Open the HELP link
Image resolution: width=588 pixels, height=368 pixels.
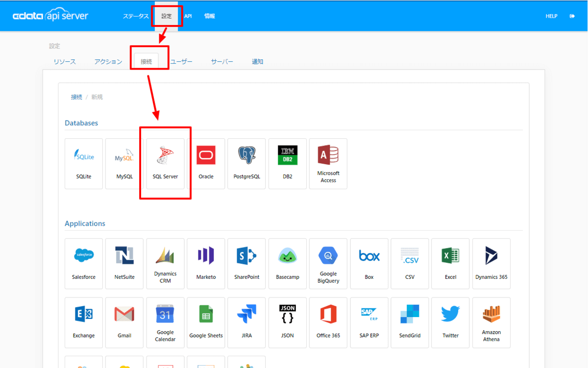[x=551, y=16]
